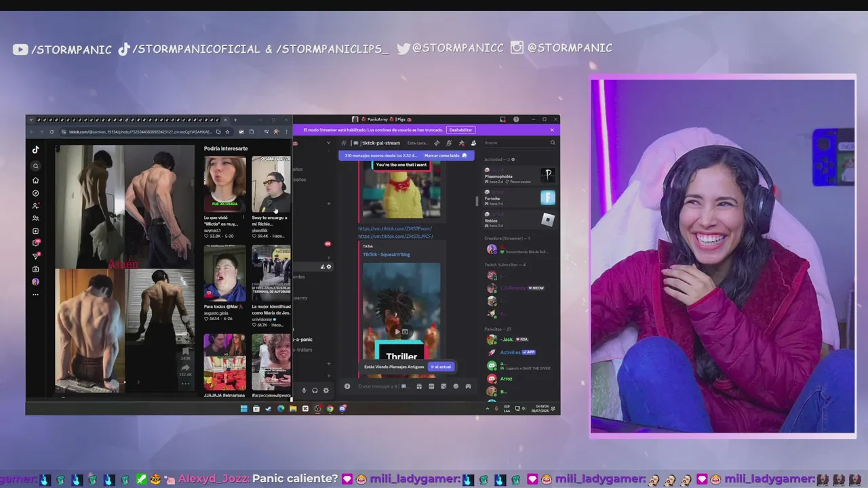Screen dimensions: 868x488
Task: Click TikTok upload plus icon
Action: click(x=36, y=231)
